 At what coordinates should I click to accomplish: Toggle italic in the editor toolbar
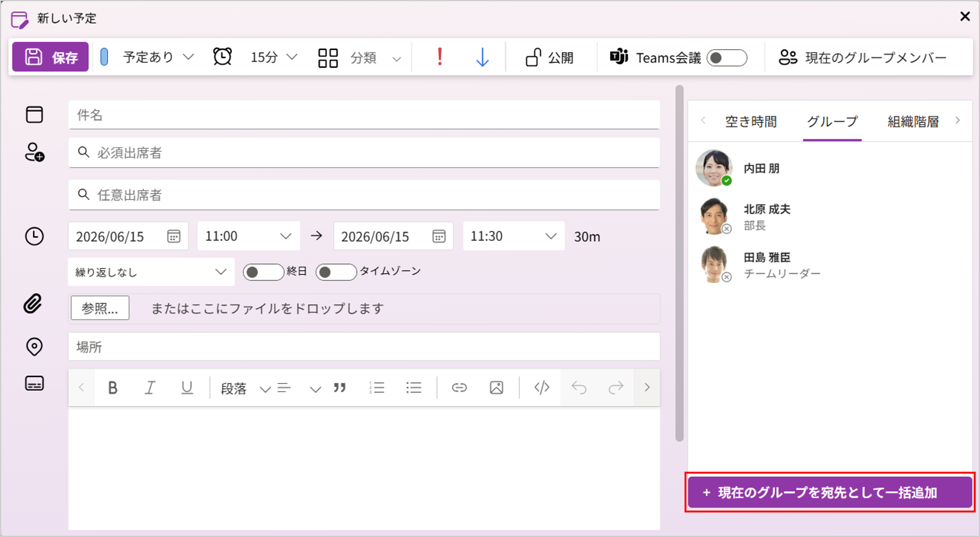150,388
